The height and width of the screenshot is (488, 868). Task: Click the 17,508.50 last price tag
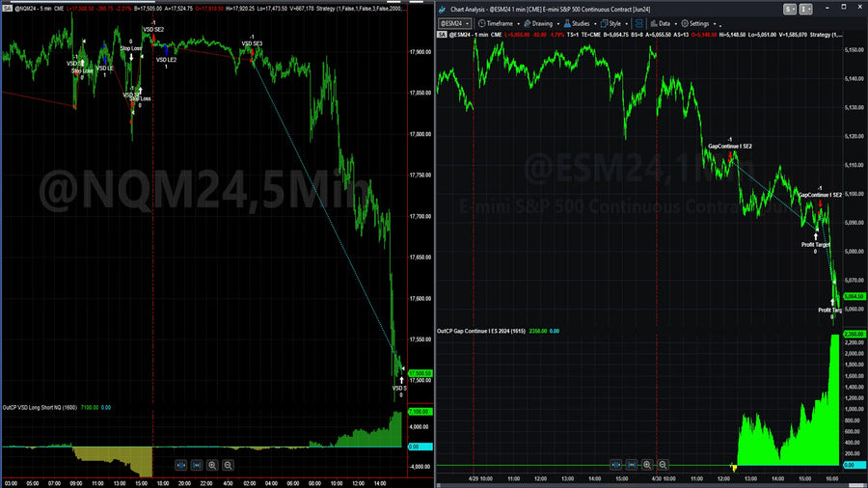pos(420,373)
